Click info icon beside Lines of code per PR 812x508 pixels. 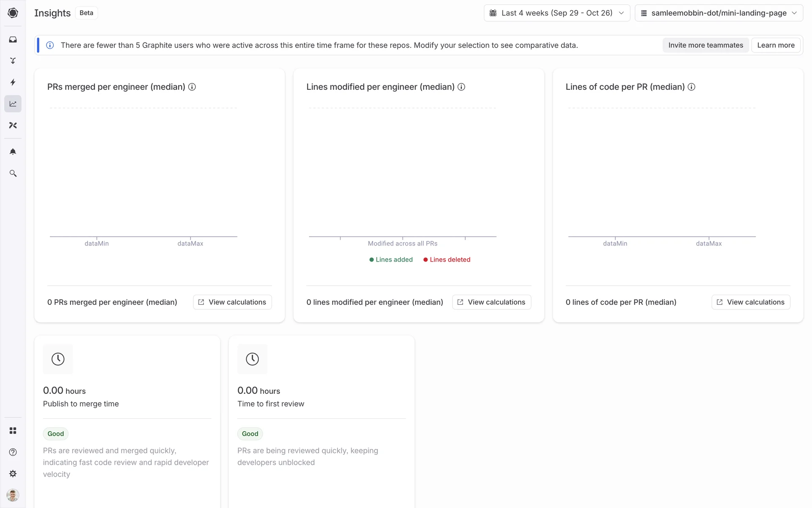pyautogui.click(x=691, y=87)
